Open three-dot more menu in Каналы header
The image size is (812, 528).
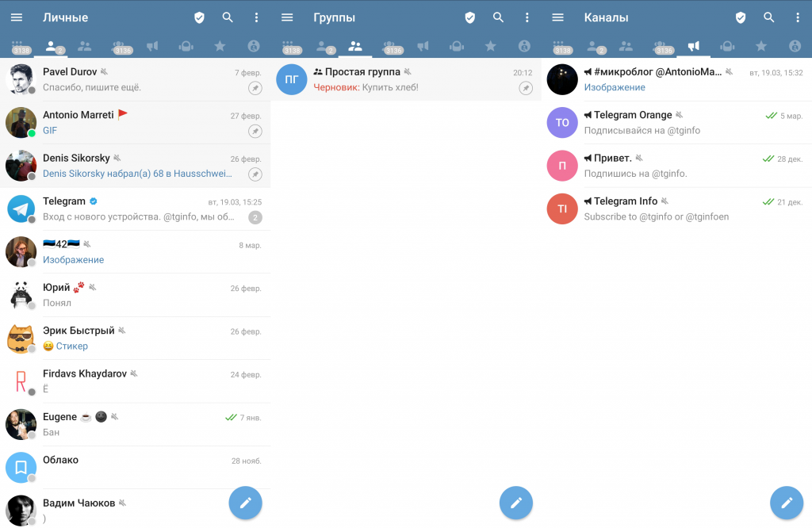pyautogui.click(x=797, y=17)
